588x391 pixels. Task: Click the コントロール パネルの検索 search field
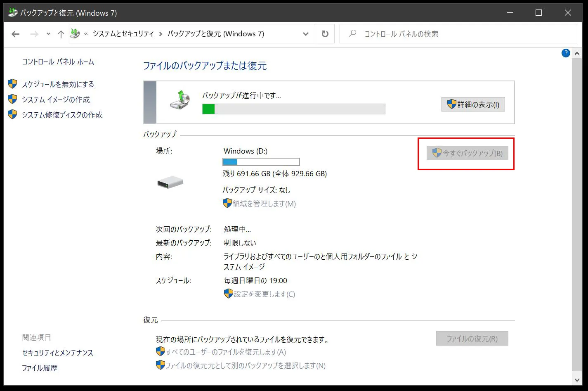coord(458,34)
